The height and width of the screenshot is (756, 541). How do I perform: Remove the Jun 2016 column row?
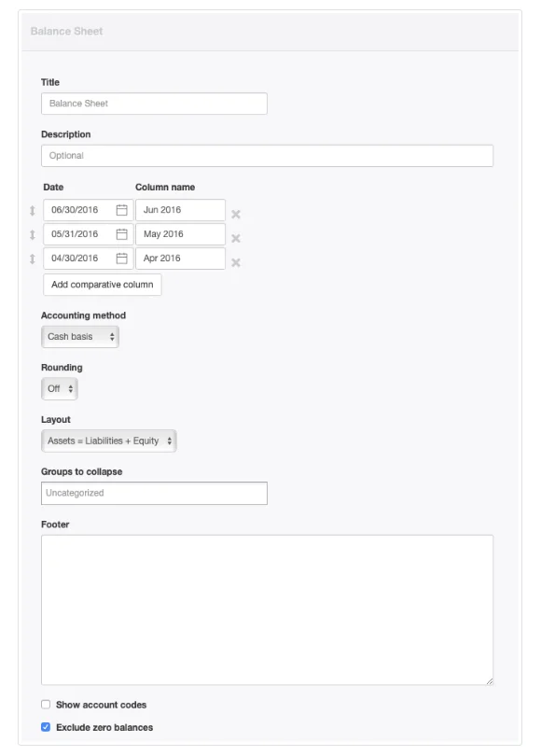(236, 214)
